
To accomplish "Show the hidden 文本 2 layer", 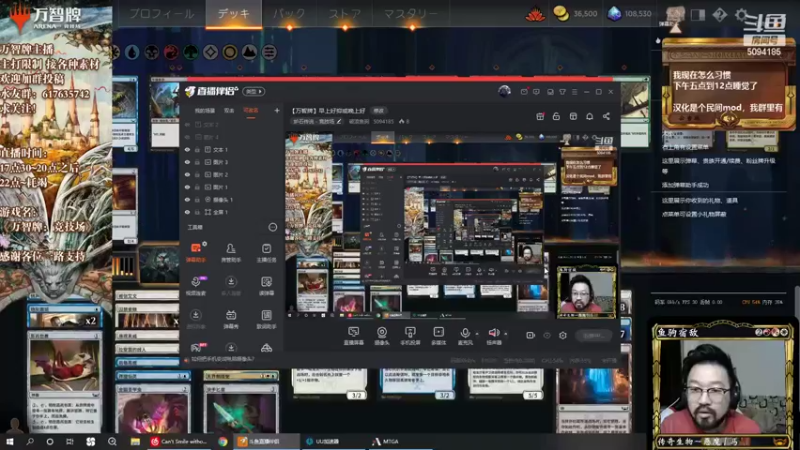I will click(x=187, y=125).
